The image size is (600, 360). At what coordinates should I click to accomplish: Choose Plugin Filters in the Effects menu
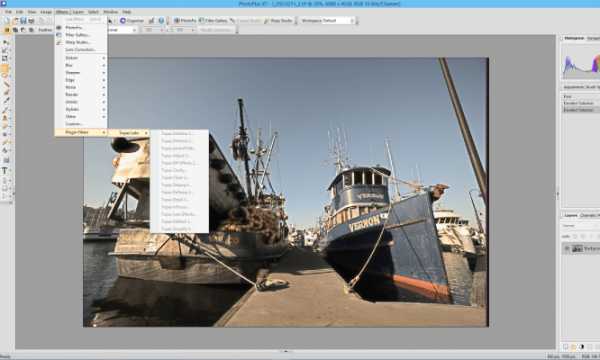tap(81, 132)
